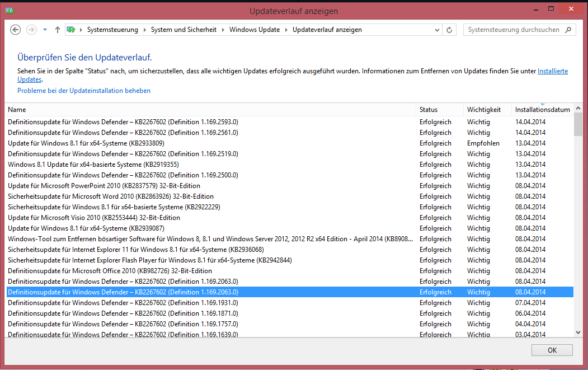Sort by the Installationsdatum column header
Screen dimensions: 588x370
coord(542,110)
